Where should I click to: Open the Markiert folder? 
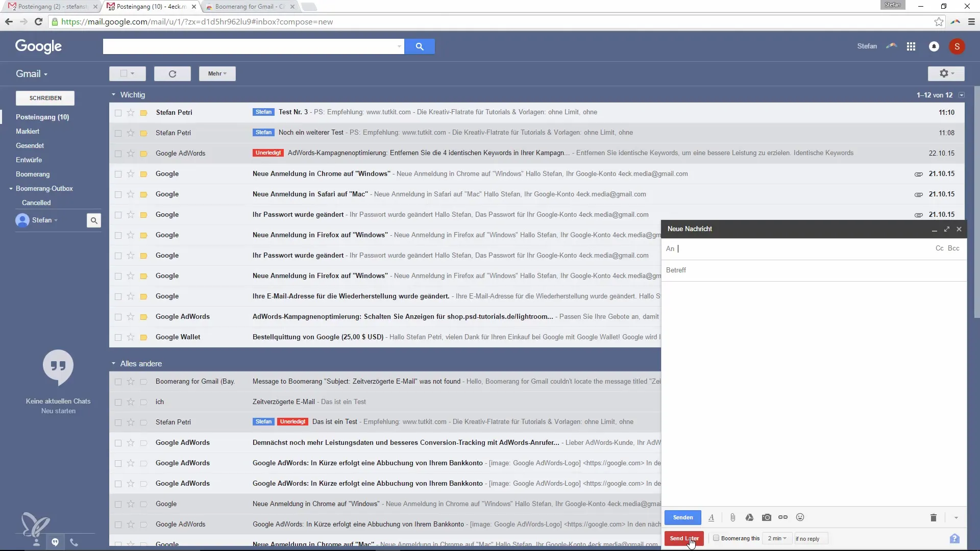coord(28,131)
